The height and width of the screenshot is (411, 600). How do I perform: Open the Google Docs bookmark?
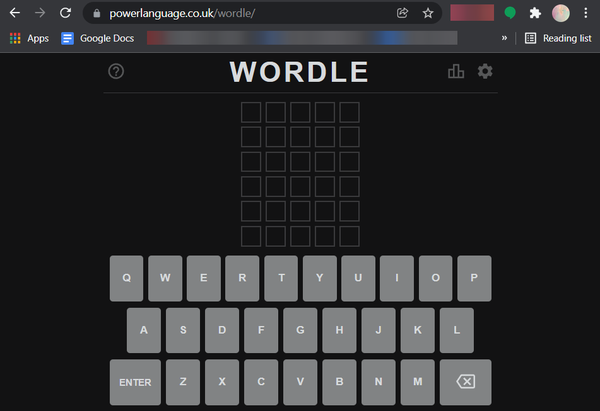[x=98, y=38]
